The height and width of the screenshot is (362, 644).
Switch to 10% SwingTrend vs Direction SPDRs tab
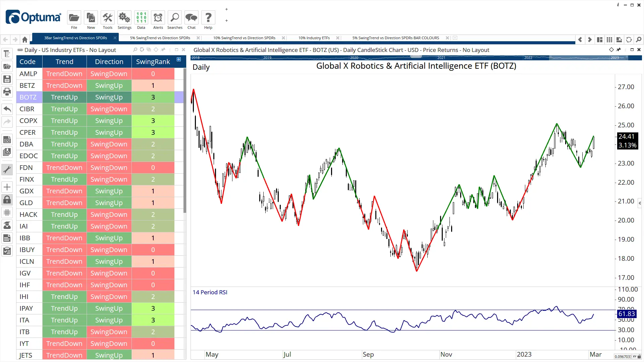pyautogui.click(x=244, y=38)
